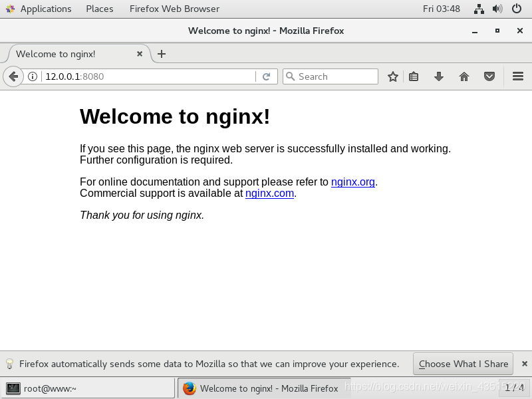
Task: Open network status icon in top panel
Action: tap(479, 9)
